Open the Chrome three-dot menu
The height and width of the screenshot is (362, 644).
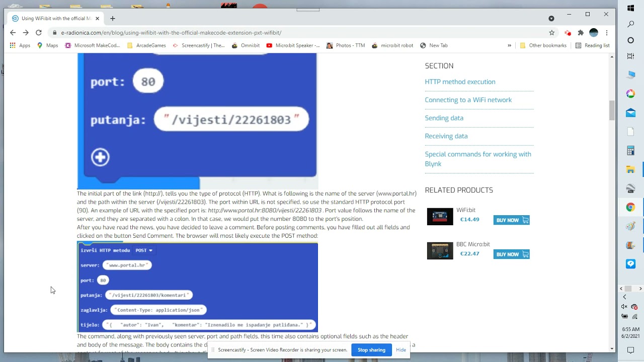click(x=607, y=33)
